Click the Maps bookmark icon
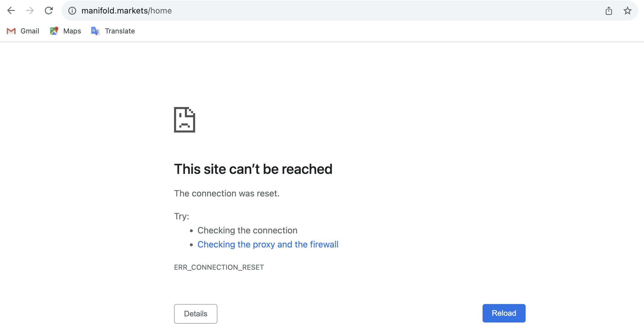Viewport: 644px width, 336px height. pos(54,31)
